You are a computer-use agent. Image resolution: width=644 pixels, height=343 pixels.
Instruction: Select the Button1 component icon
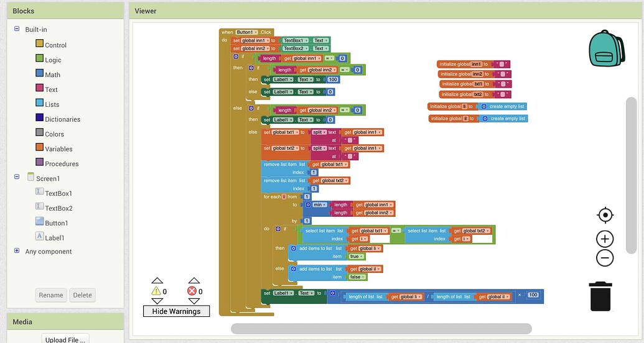(40, 222)
